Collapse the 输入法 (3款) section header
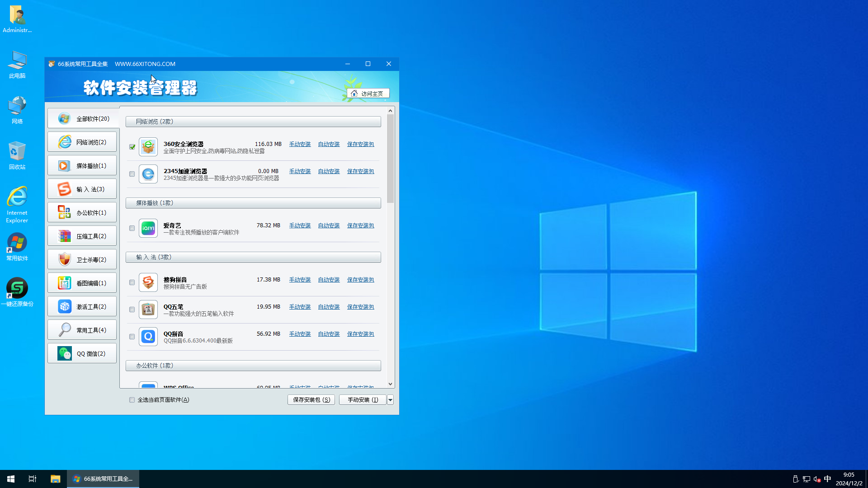 (x=253, y=257)
